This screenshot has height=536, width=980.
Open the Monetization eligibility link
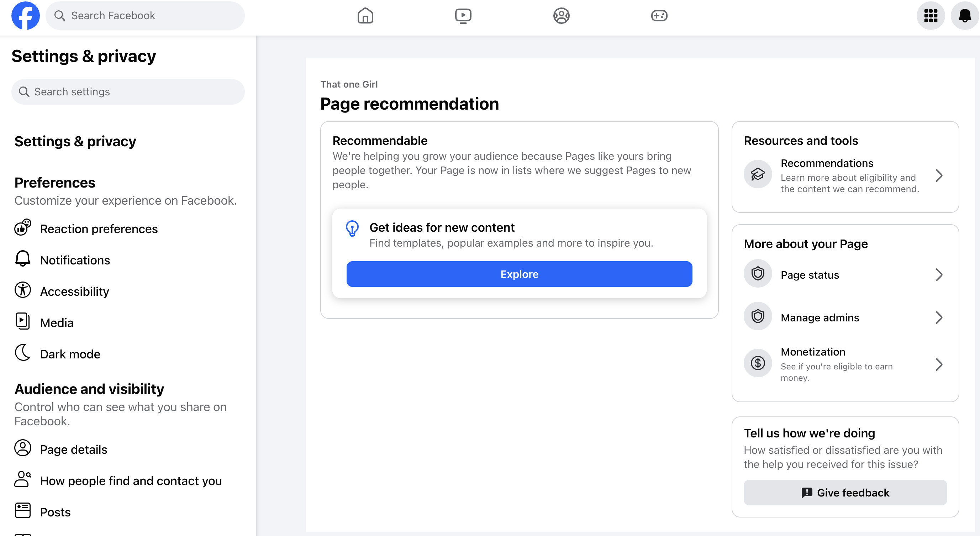tap(845, 364)
